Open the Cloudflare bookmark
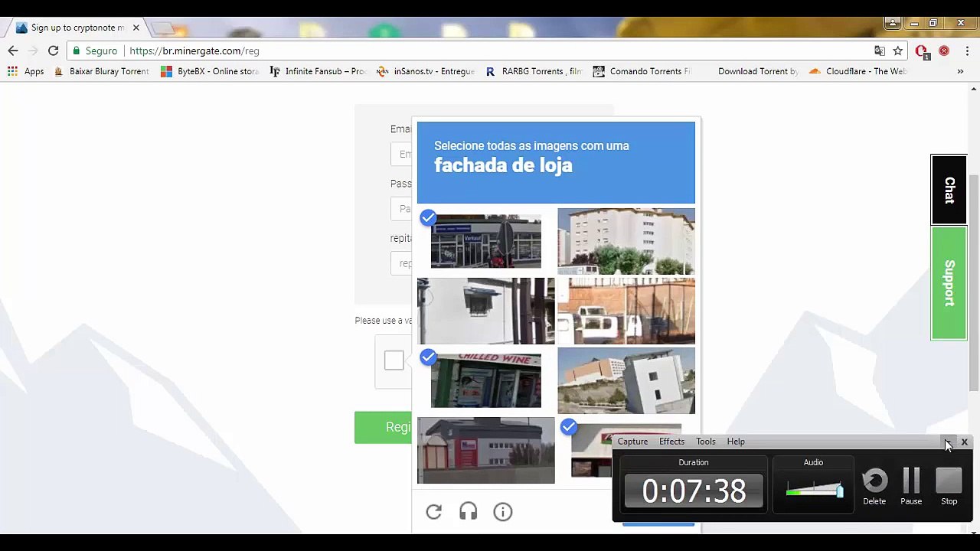This screenshot has height=551, width=980. click(858, 71)
